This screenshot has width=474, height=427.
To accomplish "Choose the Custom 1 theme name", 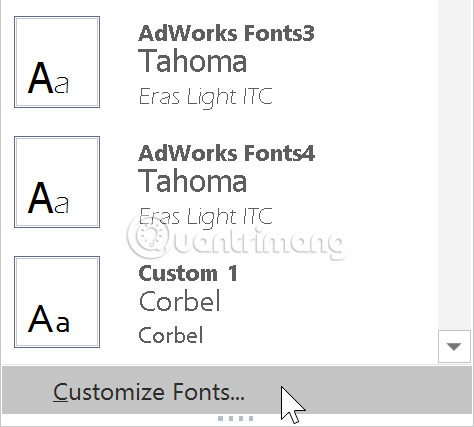I will coord(188,273).
